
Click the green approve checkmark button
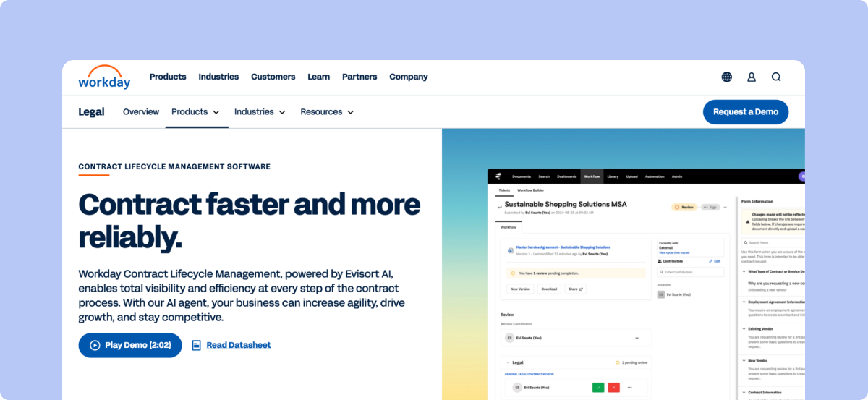pyautogui.click(x=598, y=388)
